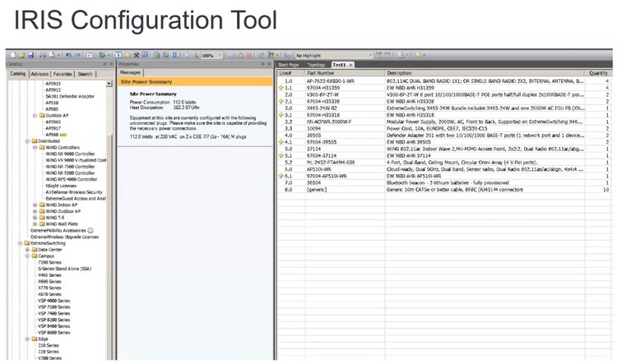The height and width of the screenshot is (364, 617).
Task: Open the 100% zoom level dropdown
Action: (x=220, y=55)
